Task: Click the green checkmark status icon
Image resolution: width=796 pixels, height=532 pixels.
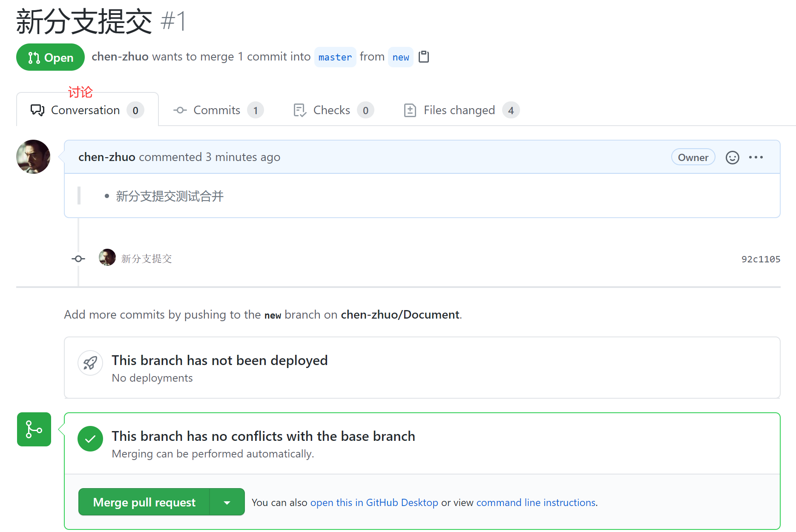Action: click(90, 439)
